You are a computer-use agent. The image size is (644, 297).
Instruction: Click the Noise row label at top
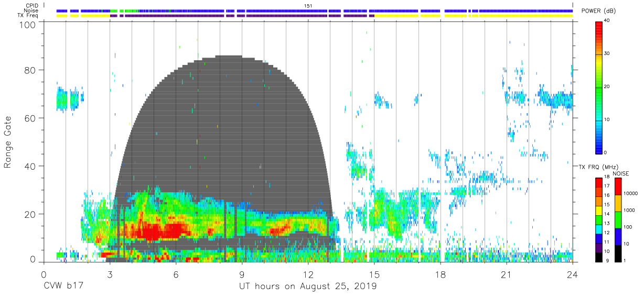point(31,10)
